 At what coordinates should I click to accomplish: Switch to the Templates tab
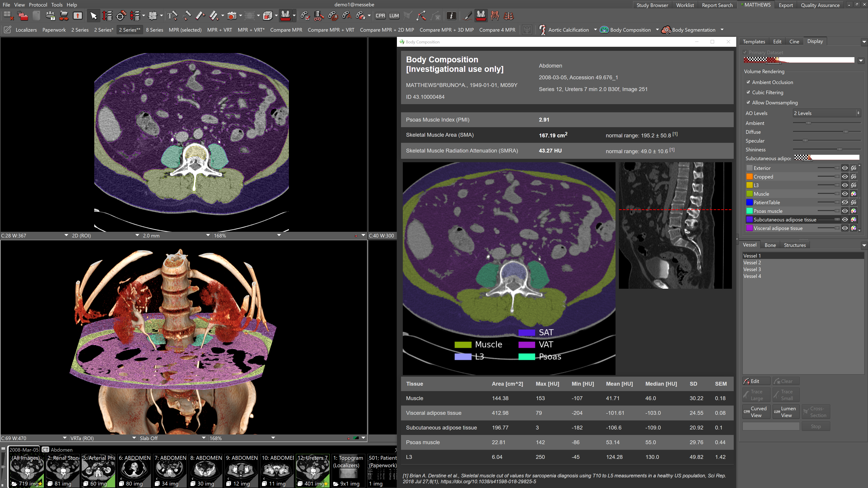[x=754, y=41]
